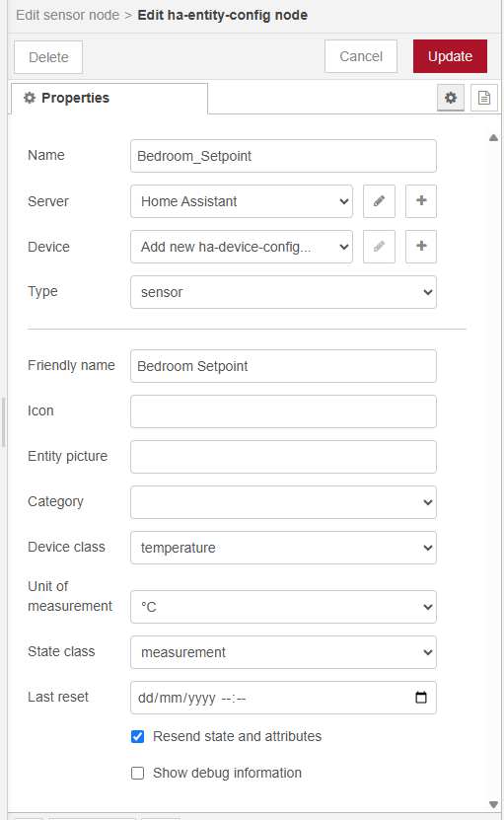Open Unit of measurement dropdown
The height and width of the screenshot is (820, 504).
[283, 607]
